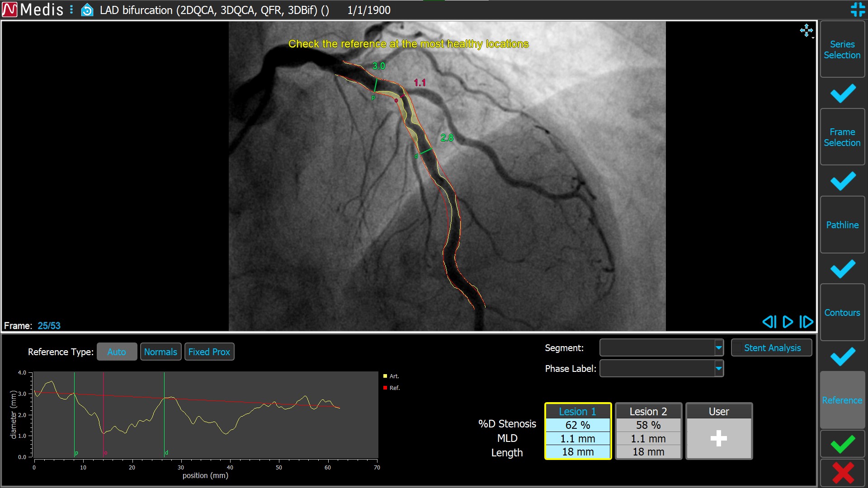Click the Stent Analysis button
This screenshot has height=488, width=868.
click(x=772, y=348)
